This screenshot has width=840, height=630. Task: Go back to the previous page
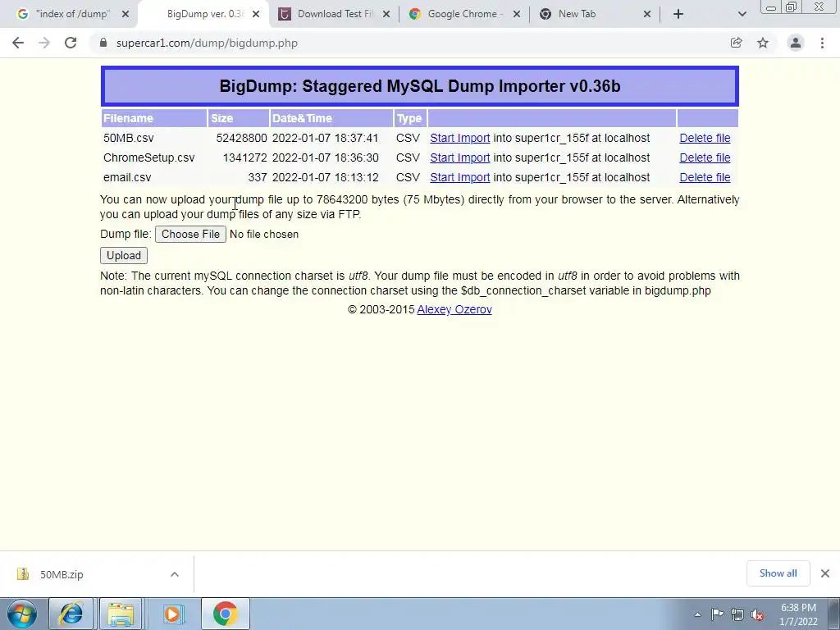pyautogui.click(x=18, y=43)
